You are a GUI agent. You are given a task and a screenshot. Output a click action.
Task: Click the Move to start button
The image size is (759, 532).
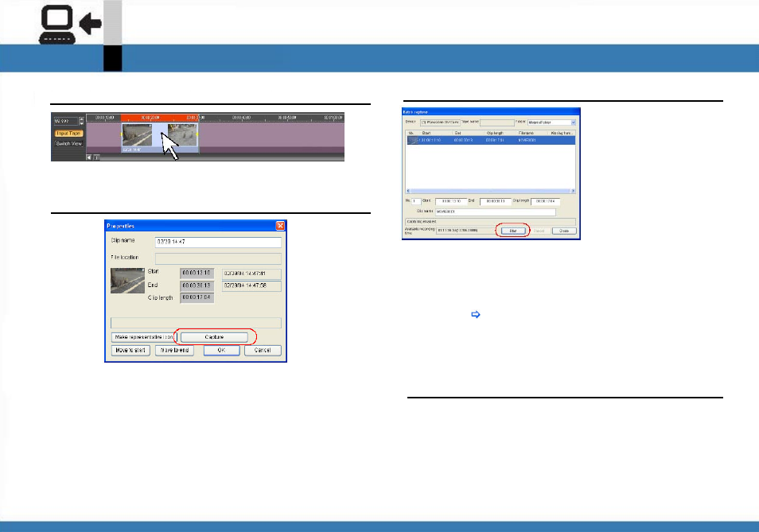tap(130, 350)
